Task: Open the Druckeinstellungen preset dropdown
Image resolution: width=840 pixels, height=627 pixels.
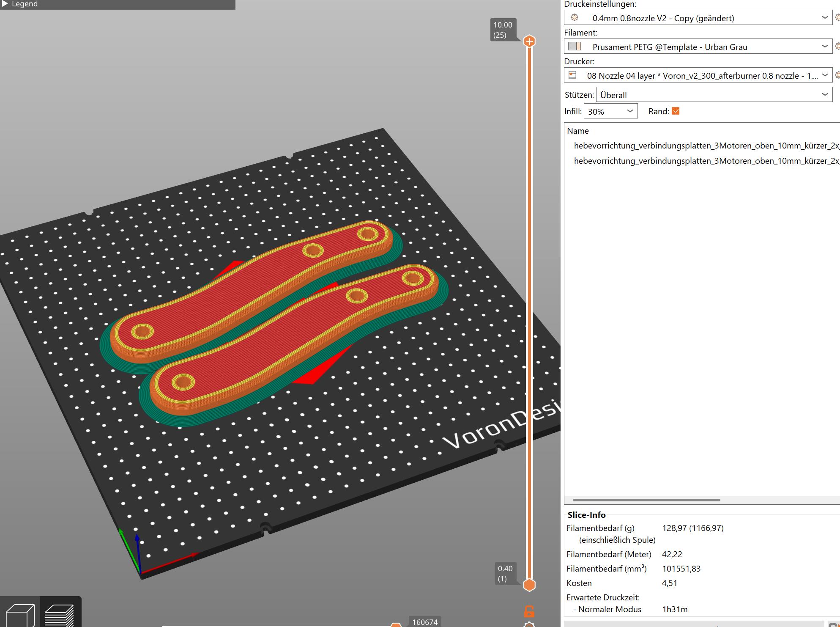Action: pos(698,18)
